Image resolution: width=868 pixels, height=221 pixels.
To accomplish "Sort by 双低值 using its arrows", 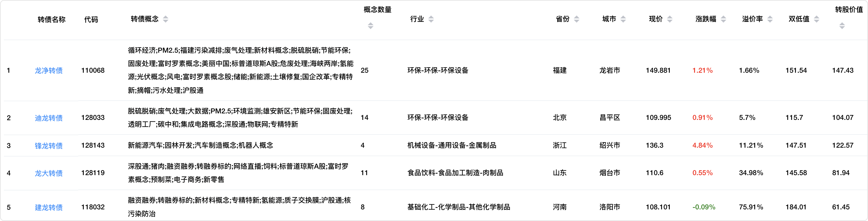I will tap(817, 19).
